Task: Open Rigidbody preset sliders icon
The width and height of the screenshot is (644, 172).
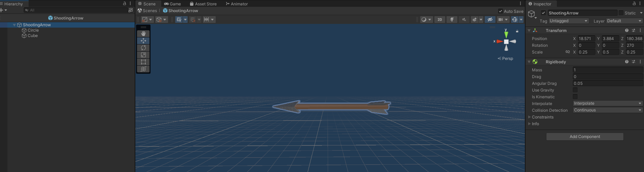Action: click(x=634, y=62)
